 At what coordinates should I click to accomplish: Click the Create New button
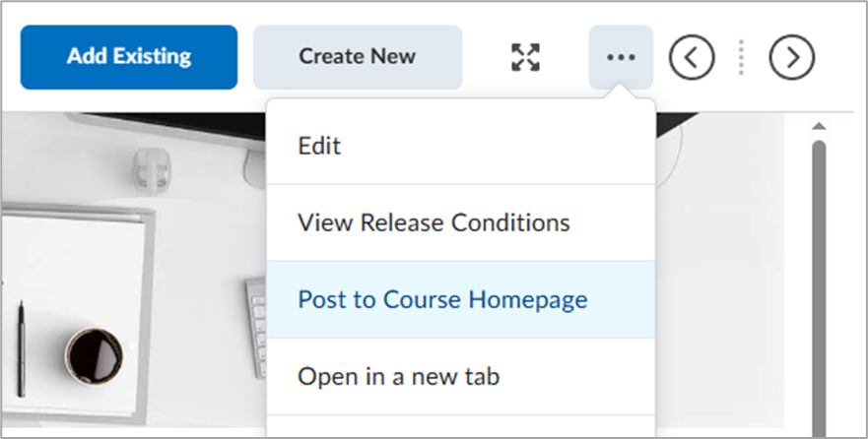tap(358, 57)
